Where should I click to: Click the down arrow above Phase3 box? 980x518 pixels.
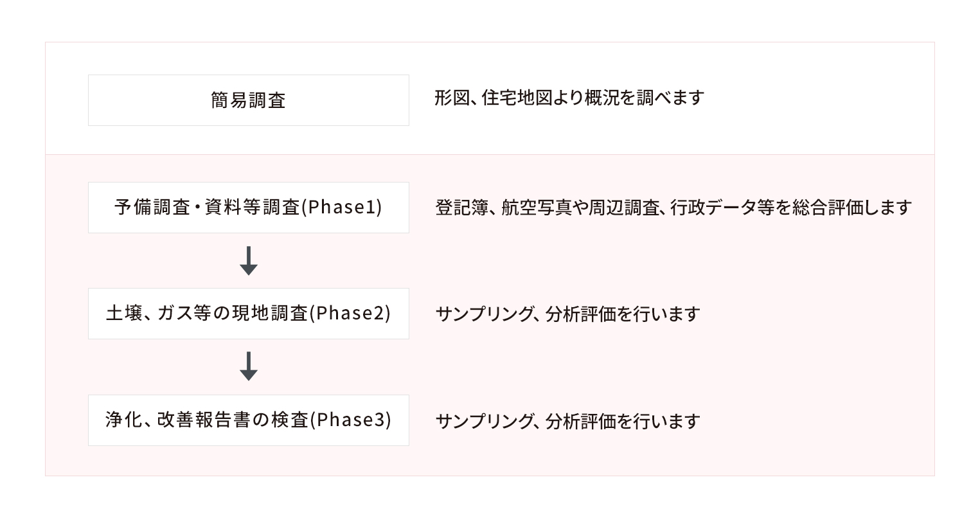[x=249, y=367]
